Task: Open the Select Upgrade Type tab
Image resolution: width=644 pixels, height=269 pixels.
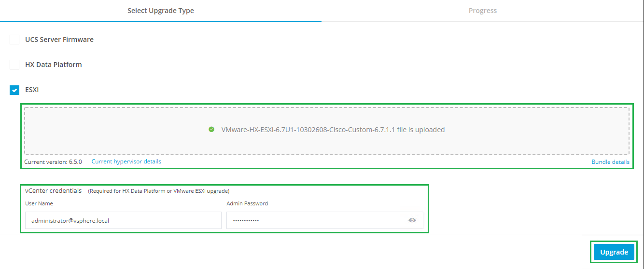Action: (x=161, y=11)
